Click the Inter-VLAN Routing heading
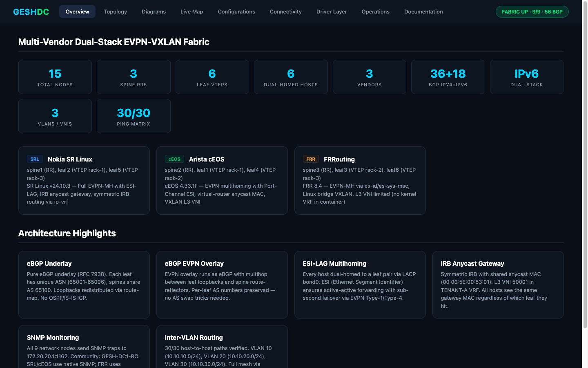Viewport: 588px width, 368px height. 194,338
